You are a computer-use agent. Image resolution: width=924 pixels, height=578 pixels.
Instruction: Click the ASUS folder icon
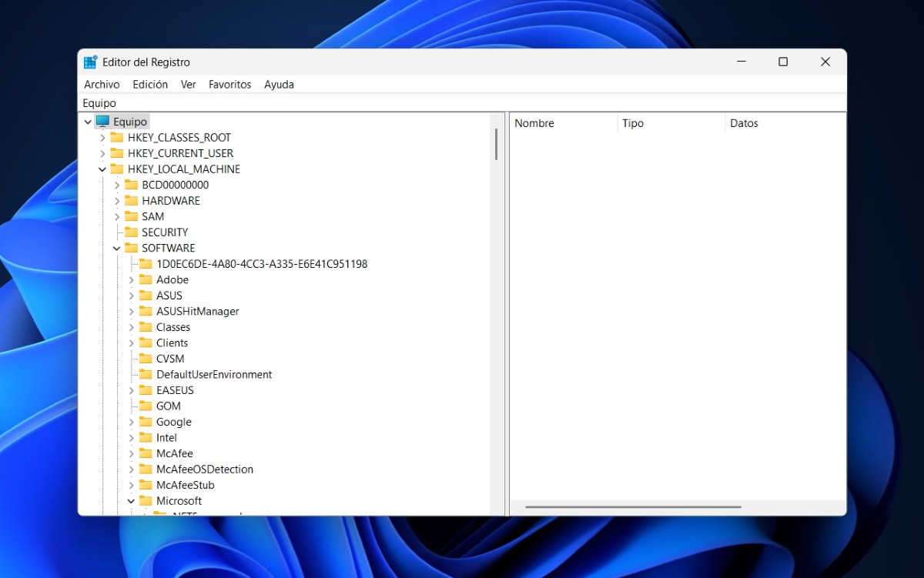[x=146, y=295]
